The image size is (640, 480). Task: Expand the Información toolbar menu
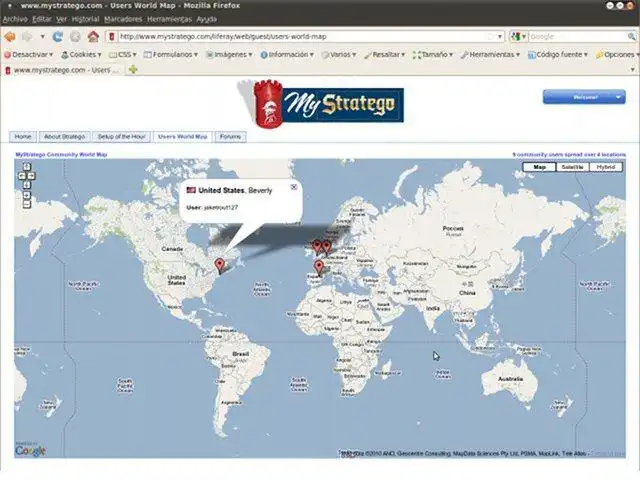coord(287,55)
